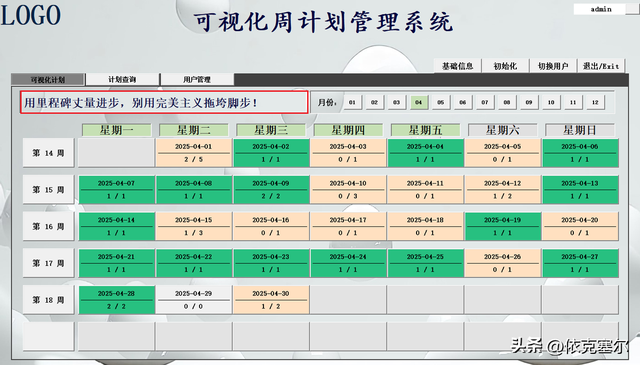Open the 2025-04-10 day cell
640x365 pixels.
tap(348, 189)
